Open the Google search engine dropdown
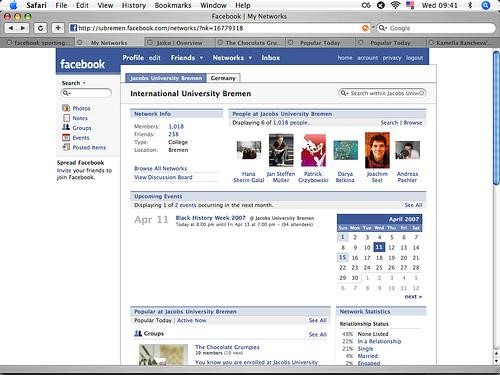500x375 pixels. 383,28
